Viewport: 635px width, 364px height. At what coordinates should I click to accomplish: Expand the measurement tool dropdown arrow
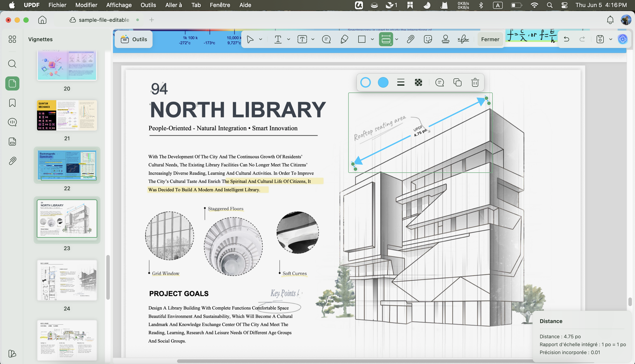[x=397, y=39]
